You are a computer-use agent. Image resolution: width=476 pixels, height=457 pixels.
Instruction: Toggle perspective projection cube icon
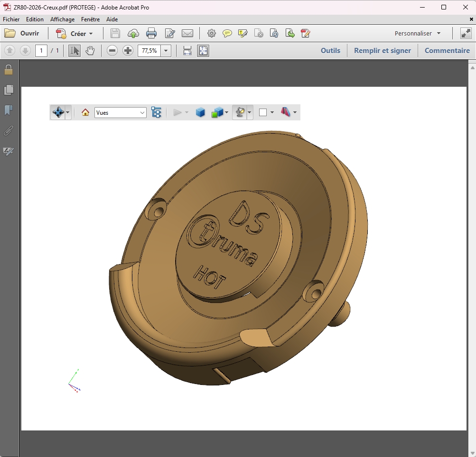point(200,112)
